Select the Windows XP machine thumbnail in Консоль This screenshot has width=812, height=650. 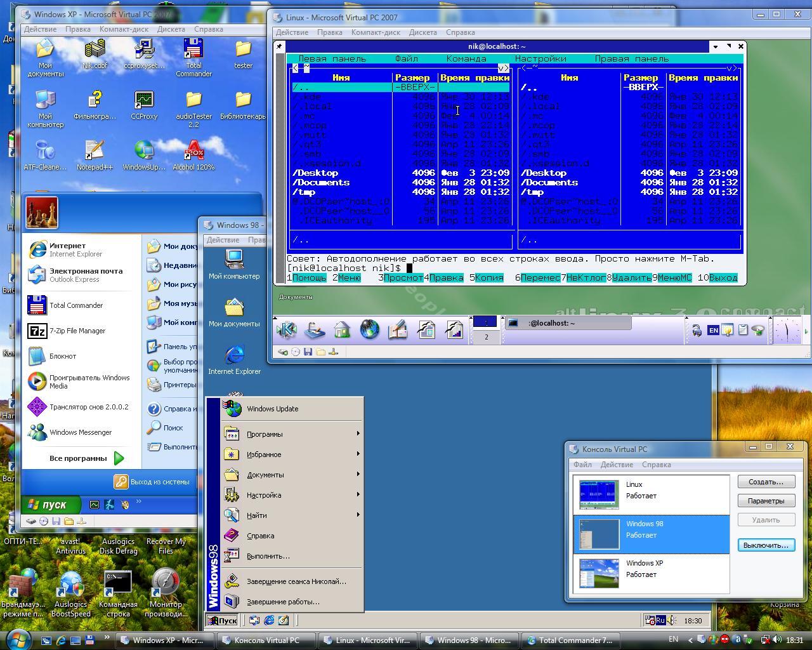(599, 573)
